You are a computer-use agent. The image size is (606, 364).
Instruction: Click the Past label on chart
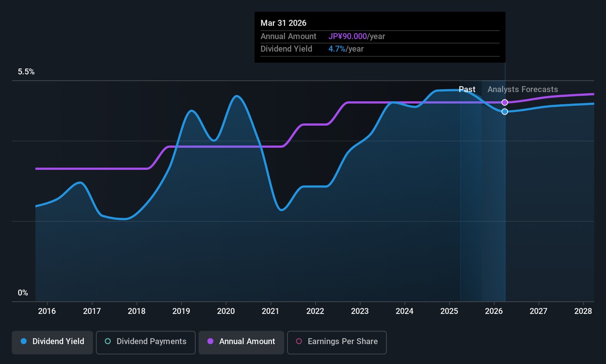tap(467, 90)
